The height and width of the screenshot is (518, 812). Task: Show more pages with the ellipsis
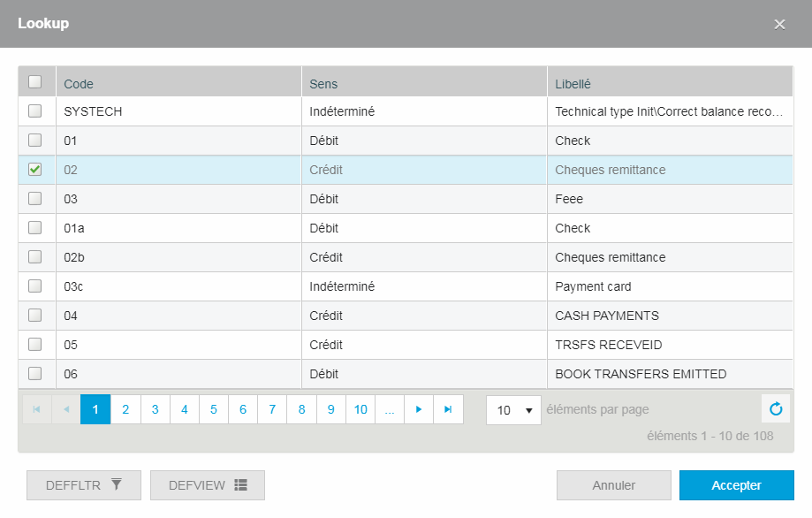tap(390, 409)
